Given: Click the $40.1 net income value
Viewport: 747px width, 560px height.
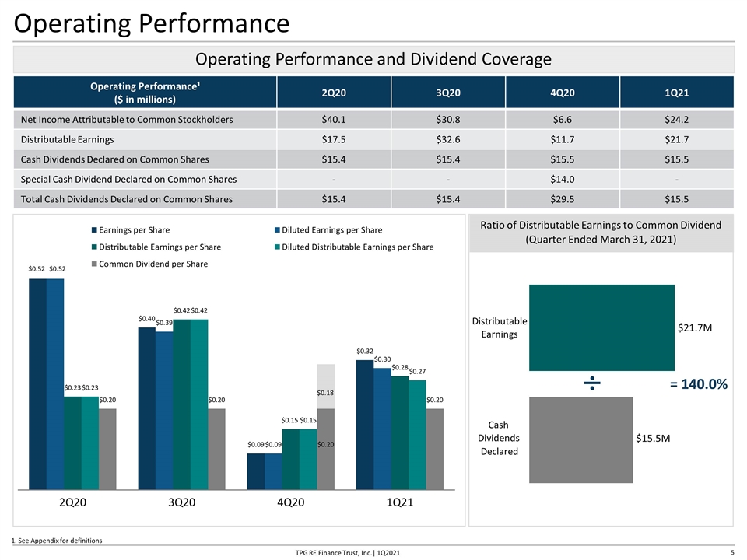Looking at the screenshot, I should [334, 120].
